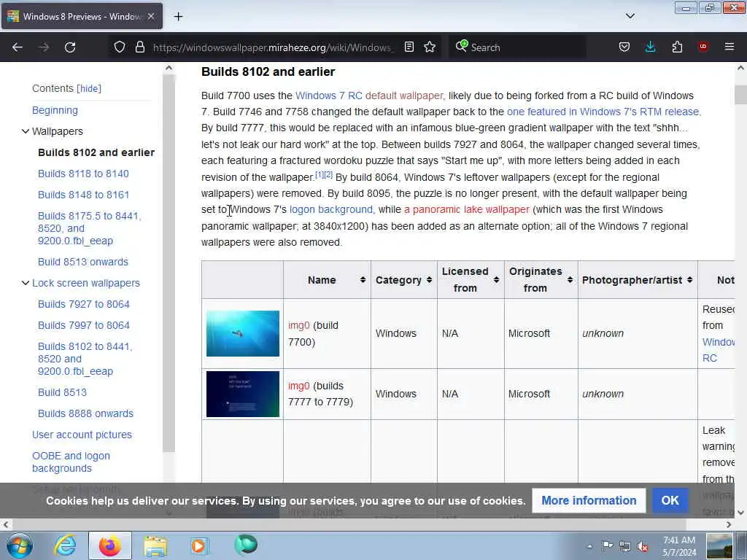Click the padlock site security icon
The width and height of the screenshot is (747, 560).
[139, 47]
